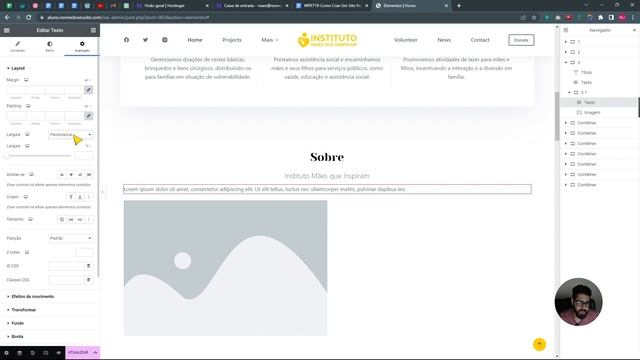Select the image placeholder widget
640x360 pixels.
coord(225,268)
